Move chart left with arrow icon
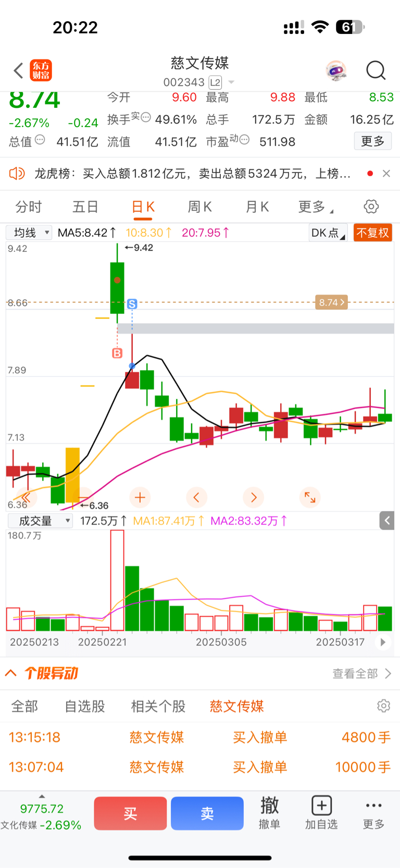The height and width of the screenshot is (868, 400). coord(196,497)
